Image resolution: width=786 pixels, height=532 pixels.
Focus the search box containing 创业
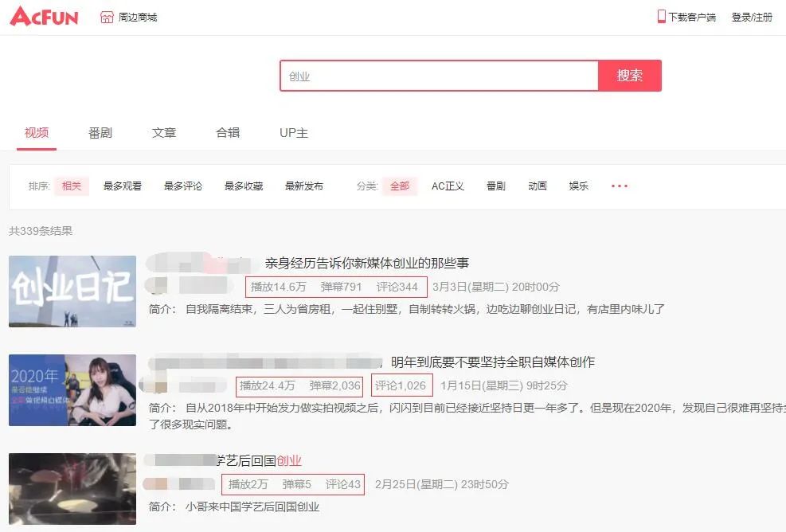click(x=438, y=76)
